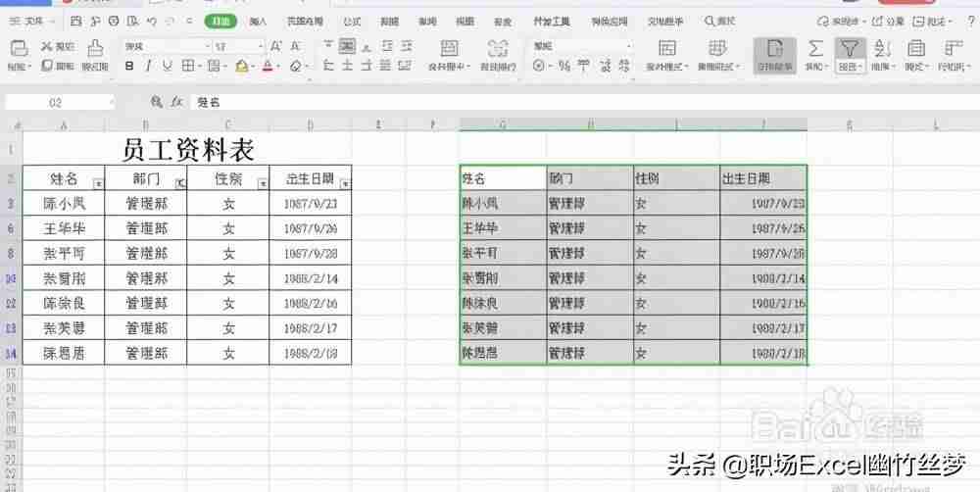Click the 分享 share button

[x=890, y=22]
